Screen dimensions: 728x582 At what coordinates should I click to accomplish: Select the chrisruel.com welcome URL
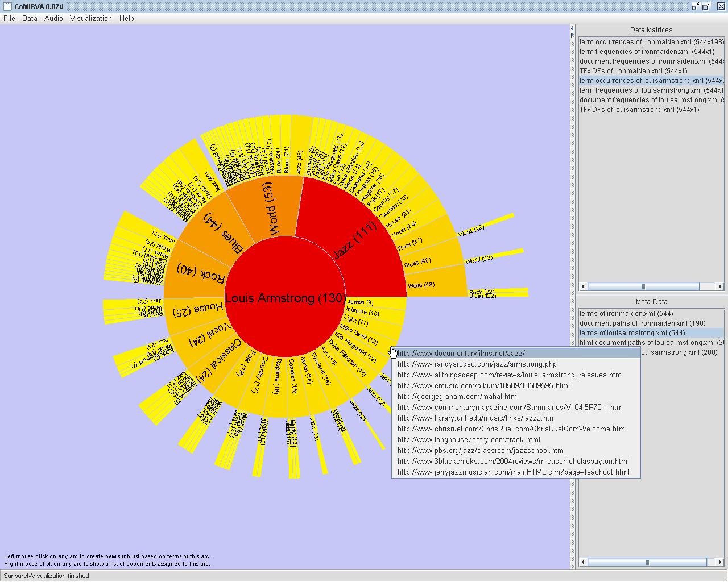[x=516, y=429]
